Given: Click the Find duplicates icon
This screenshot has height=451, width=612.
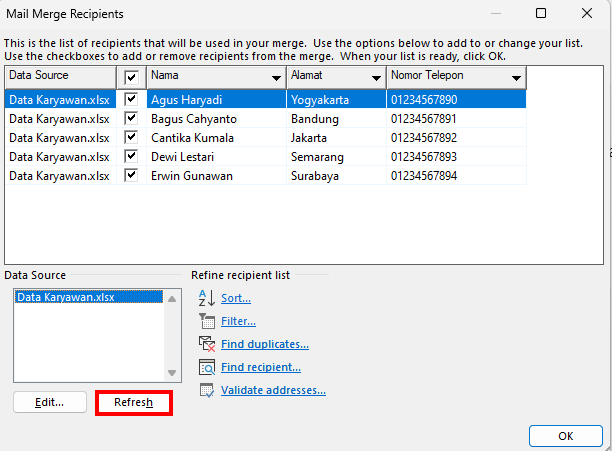Looking at the screenshot, I should (207, 344).
